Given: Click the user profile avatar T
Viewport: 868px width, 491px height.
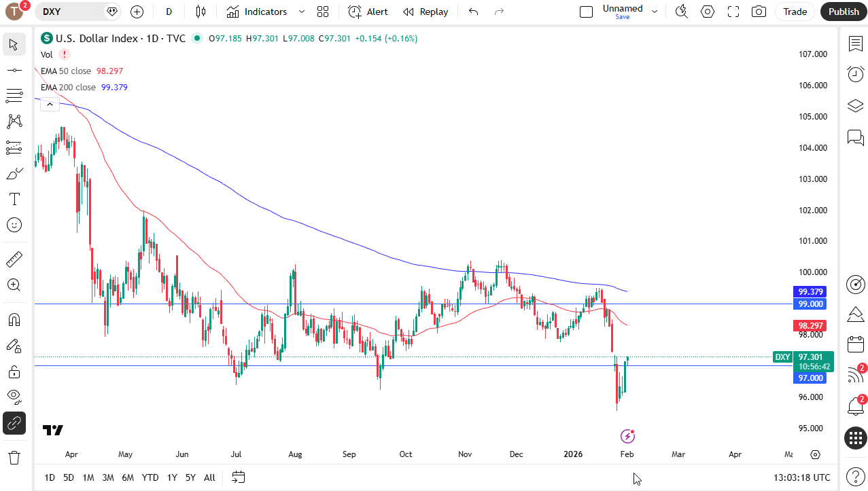Looking at the screenshot, I should click(14, 12).
